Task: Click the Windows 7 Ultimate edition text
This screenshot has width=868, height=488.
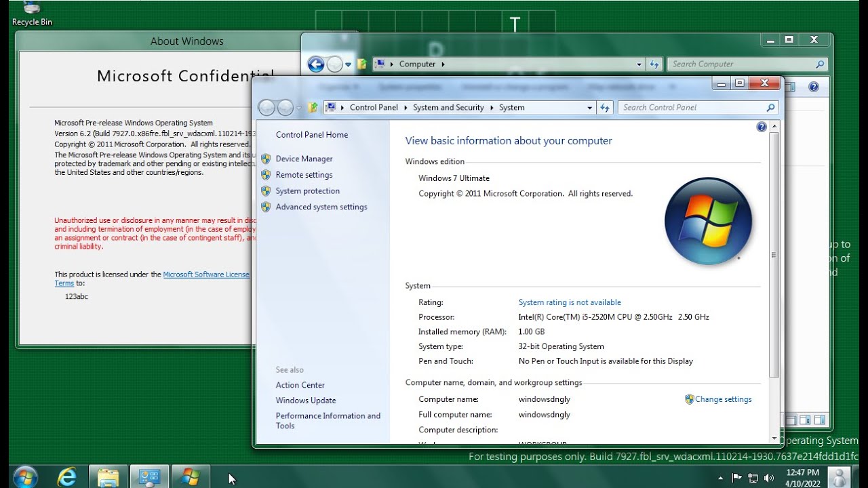Action: tap(454, 178)
